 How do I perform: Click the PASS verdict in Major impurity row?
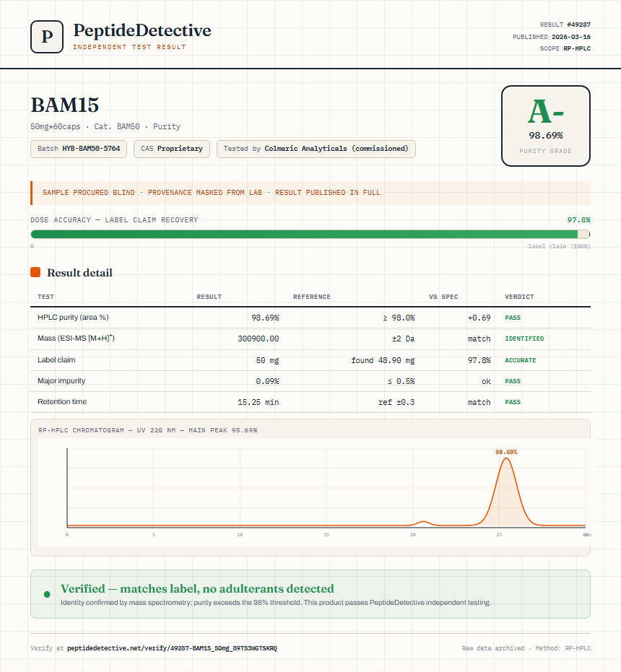coord(513,381)
